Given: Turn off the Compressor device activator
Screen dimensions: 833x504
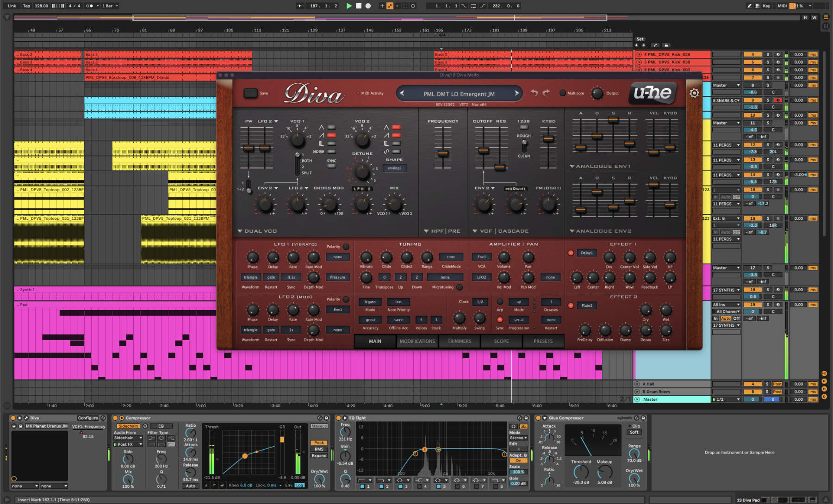Looking at the screenshot, I should 115,418.
